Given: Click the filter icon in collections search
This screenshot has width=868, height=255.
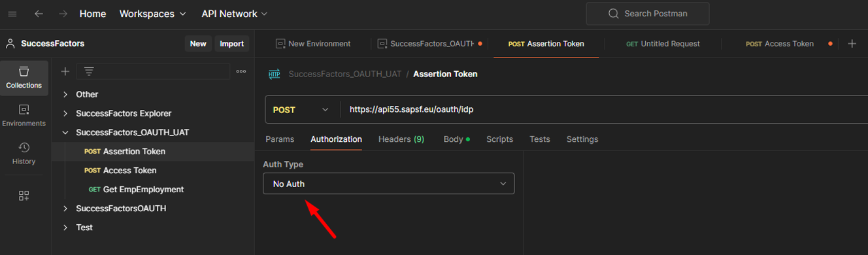Looking at the screenshot, I should [89, 71].
